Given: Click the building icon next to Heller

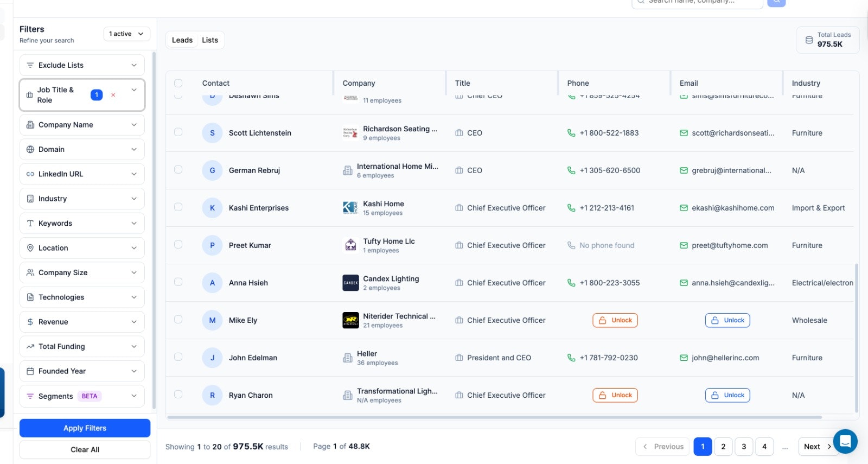Looking at the screenshot, I should point(348,358).
